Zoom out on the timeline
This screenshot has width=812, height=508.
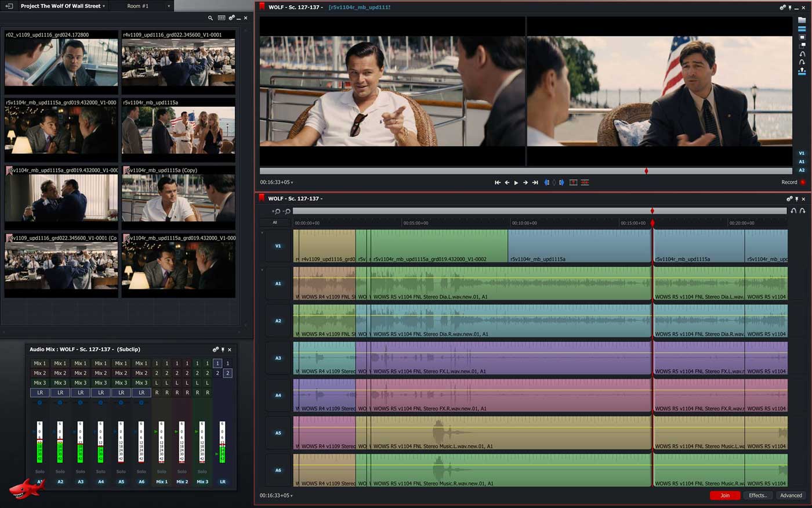point(287,211)
